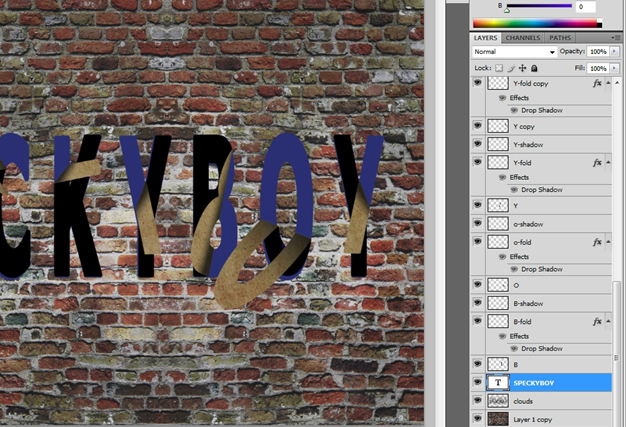Click the fx icon on B-fold layer
This screenshot has width=626, height=427.
pyautogui.click(x=597, y=321)
